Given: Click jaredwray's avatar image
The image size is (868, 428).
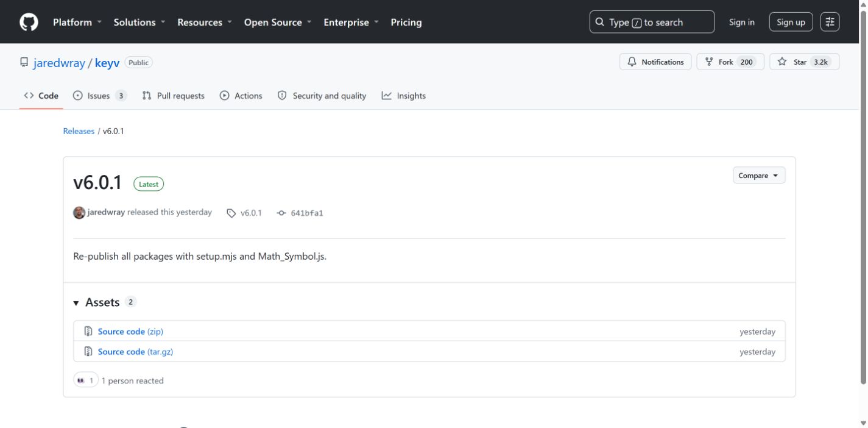Looking at the screenshot, I should pyautogui.click(x=79, y=213).
